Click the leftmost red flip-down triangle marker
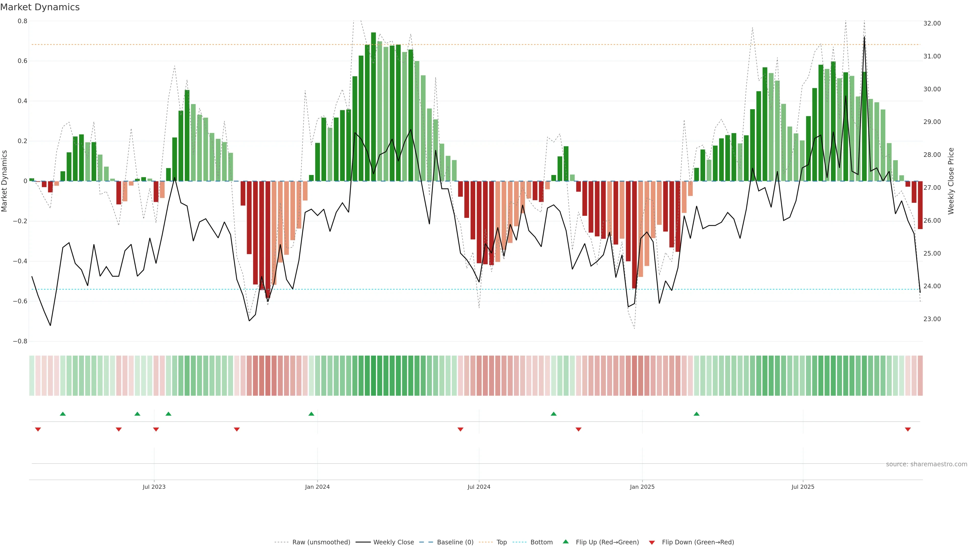This screenshot has width=980, height=551. coord(38,429)
